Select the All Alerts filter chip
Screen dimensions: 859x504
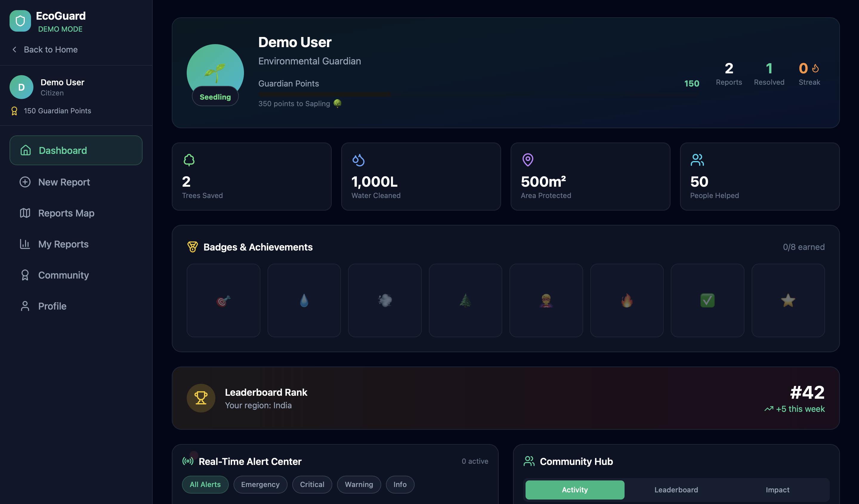click(x=205, y=484)
